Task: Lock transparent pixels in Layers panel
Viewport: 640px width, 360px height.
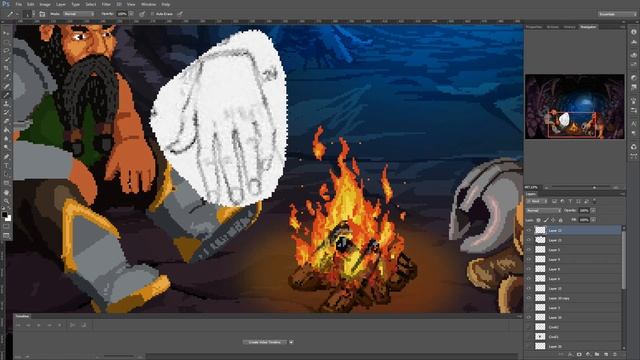Action: click(539, 220)
